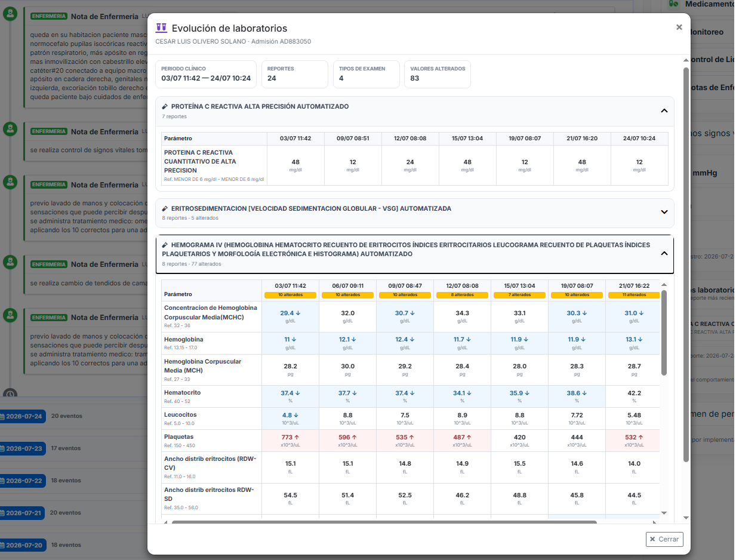Click the Cerrar button
The height and width of the screenshot is (560, 736).
664,539
